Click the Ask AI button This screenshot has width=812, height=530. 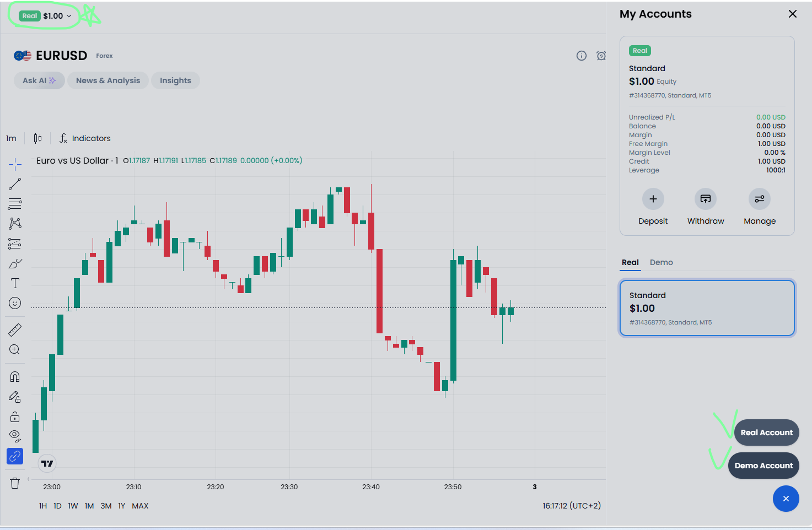pyautogui.click(x=39, y=80)
